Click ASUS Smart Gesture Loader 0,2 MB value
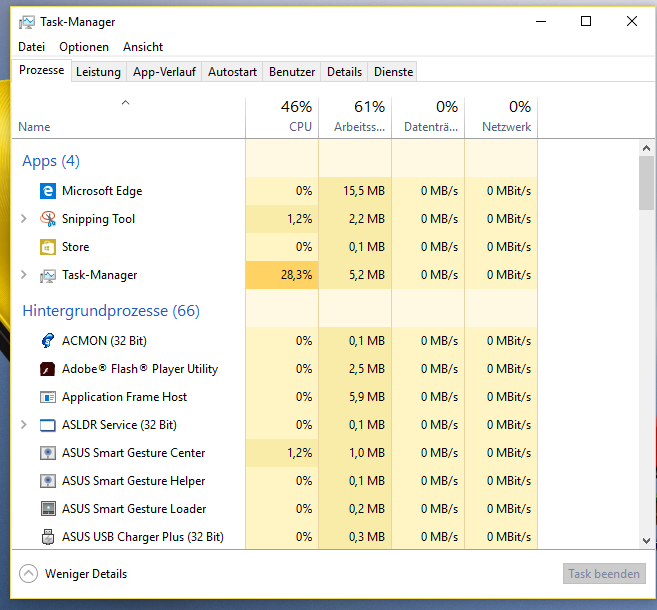The width and height of the screenshot is (657, 610). (x=367, y=509)
